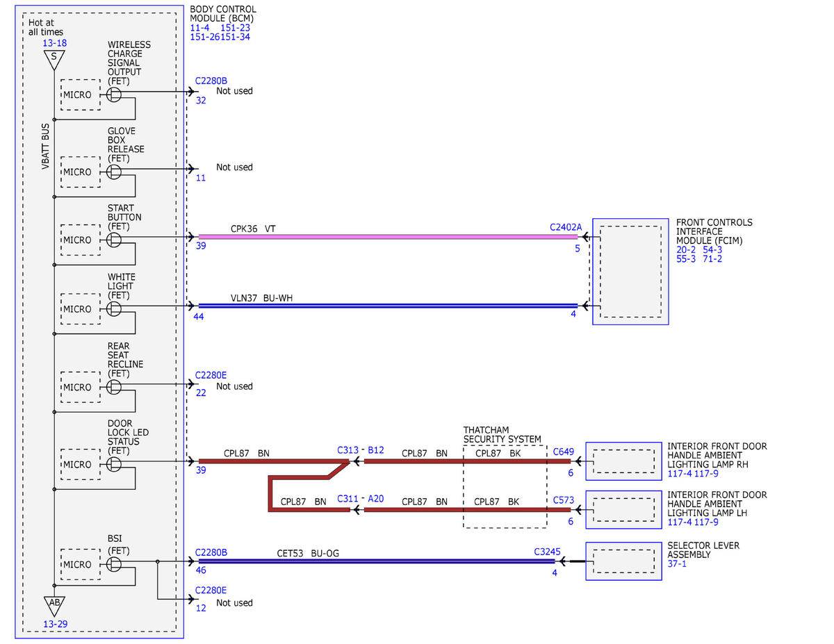Click 'Not used' beside pin 32
834x644 pixels.
tap(234, 90)
